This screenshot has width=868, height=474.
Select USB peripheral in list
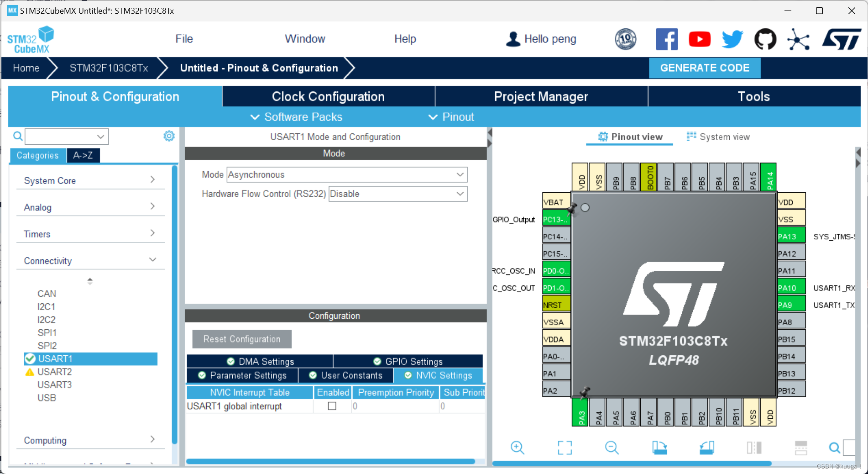[x=47, y=398]
